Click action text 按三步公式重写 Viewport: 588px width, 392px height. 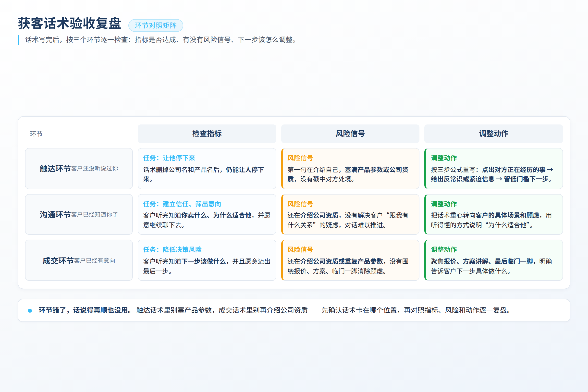click(453, 170)
